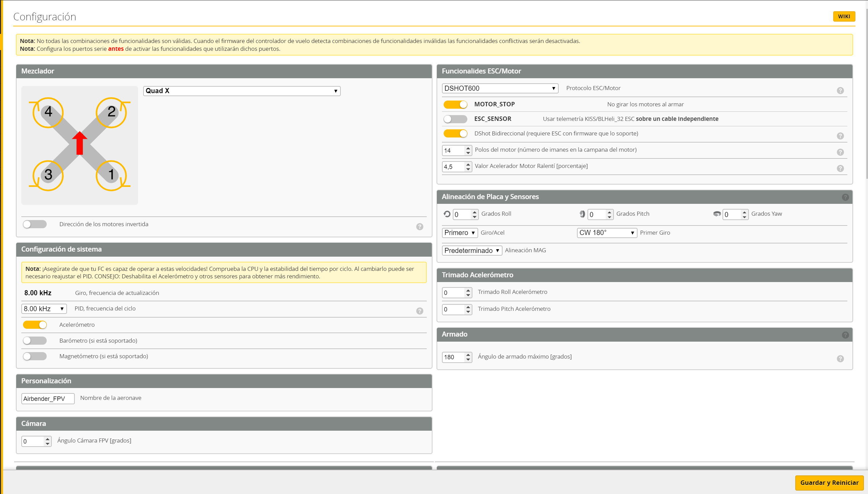The image size is (868, 494).
Task: Click help icon for motor idle throttle
Action: pyautogui.click(x=840, y=169)
